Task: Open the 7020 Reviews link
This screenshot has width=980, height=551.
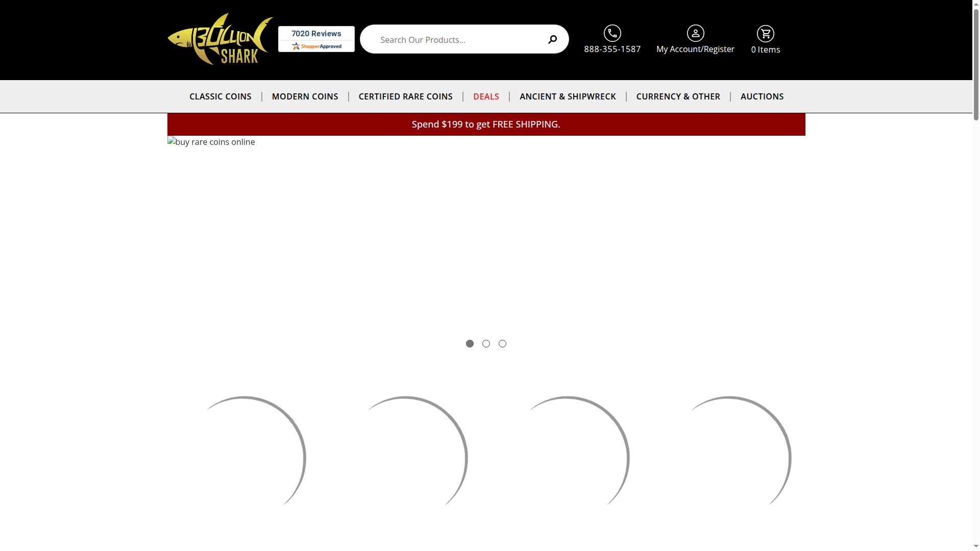Action: click(316, 33)
